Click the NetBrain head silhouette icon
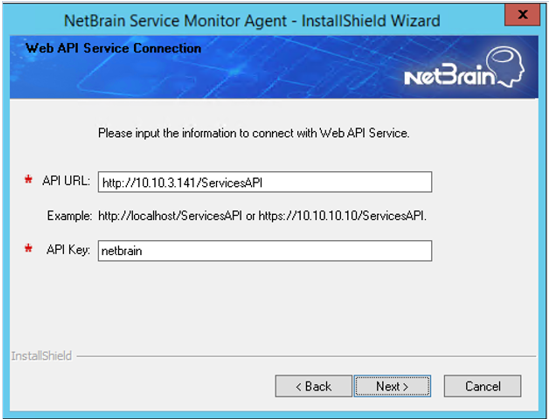This screenshot has width=549, height=419. 506,66
